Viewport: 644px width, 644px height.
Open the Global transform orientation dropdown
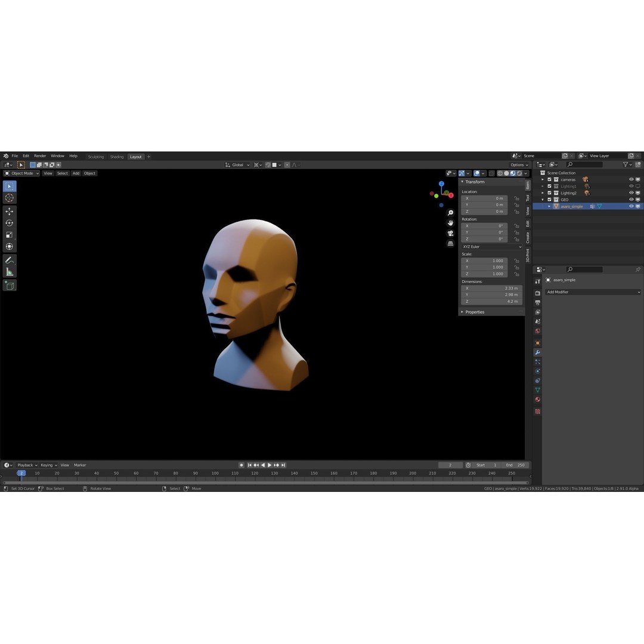tap(237, 165)
